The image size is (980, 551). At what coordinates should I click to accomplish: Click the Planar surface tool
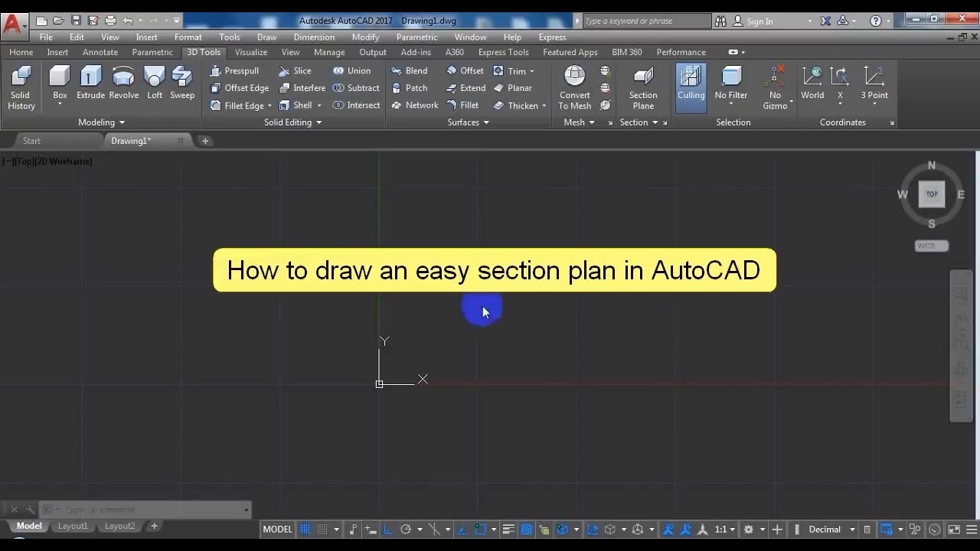[x=512, y=88]
